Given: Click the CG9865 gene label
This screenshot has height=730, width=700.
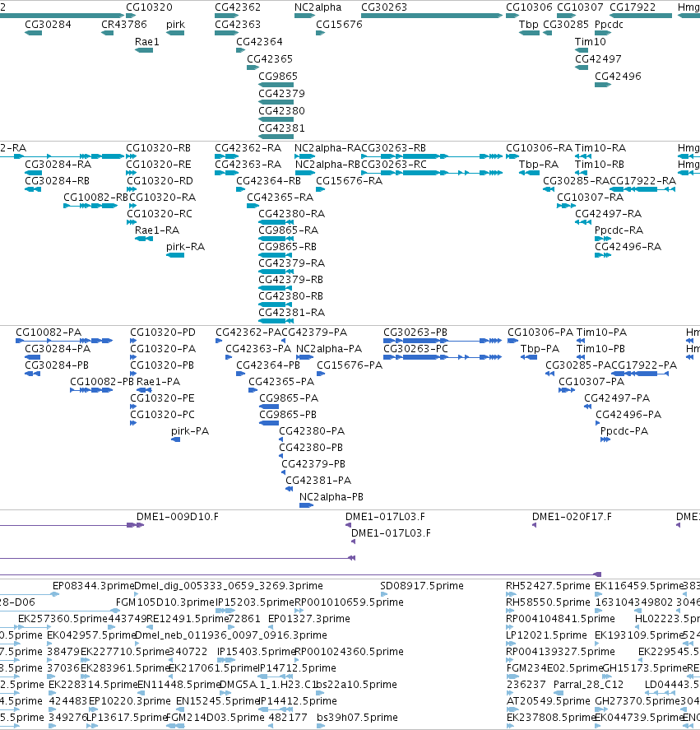Looking at the screenshot, I should click(x=278, y=77).
